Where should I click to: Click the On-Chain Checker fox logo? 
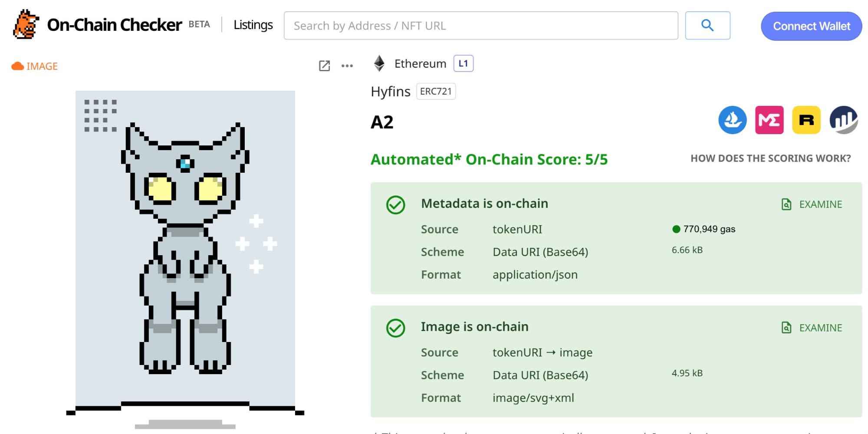click(x=26, y=25)
